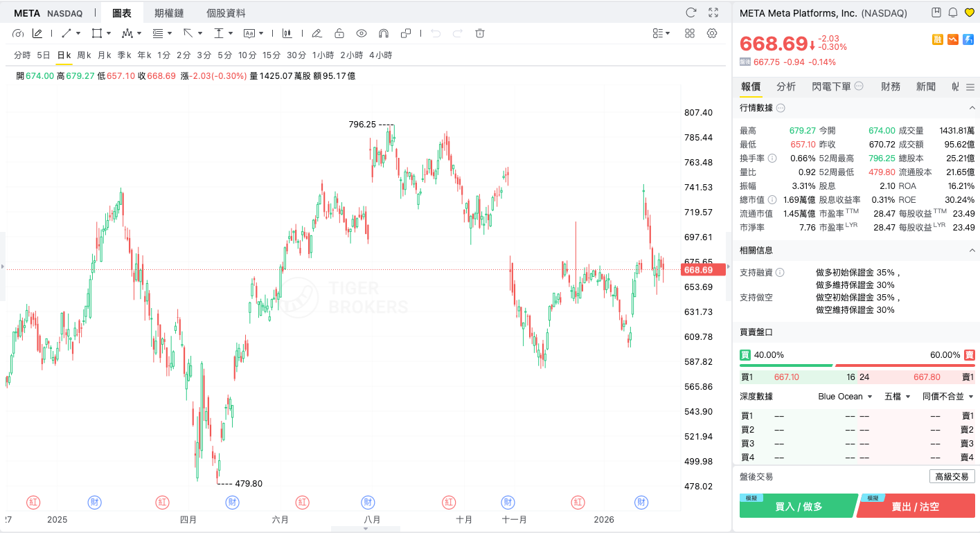Select the 周k timeframe
This screenshot has height=533, width=980.
click(x=84, y=55)
